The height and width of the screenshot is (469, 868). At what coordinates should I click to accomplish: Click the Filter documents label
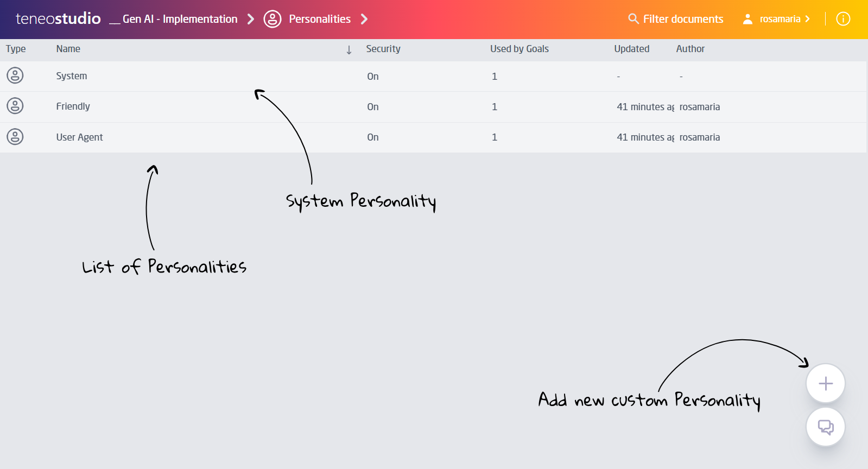pyautogui.click(x=683, y=18)
